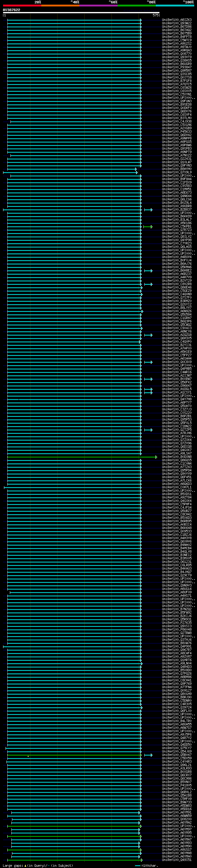Select the AV387622 query sequence label
Image resolution: width=197 pixels, height=868 pixels.
click(11, 10)
